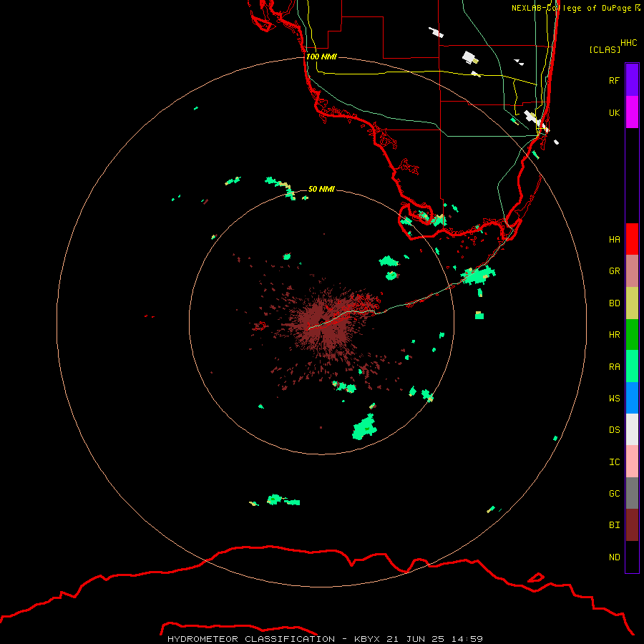Click the BD yellow legend swatch
The image size is (644, 644).
coord(632,303)
